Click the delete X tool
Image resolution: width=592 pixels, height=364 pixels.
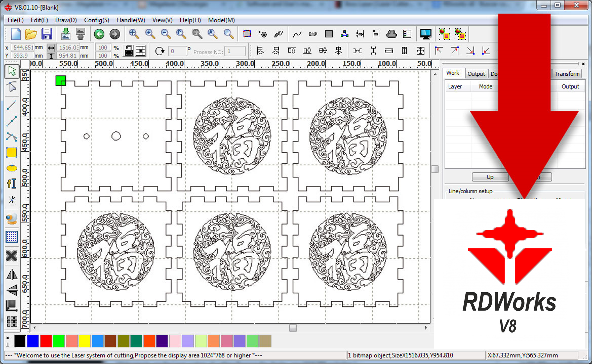tap(12, 256)
